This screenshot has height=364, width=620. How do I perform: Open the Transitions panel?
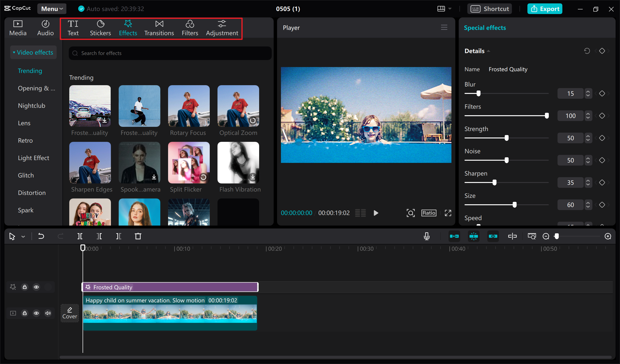click(159, 28)
